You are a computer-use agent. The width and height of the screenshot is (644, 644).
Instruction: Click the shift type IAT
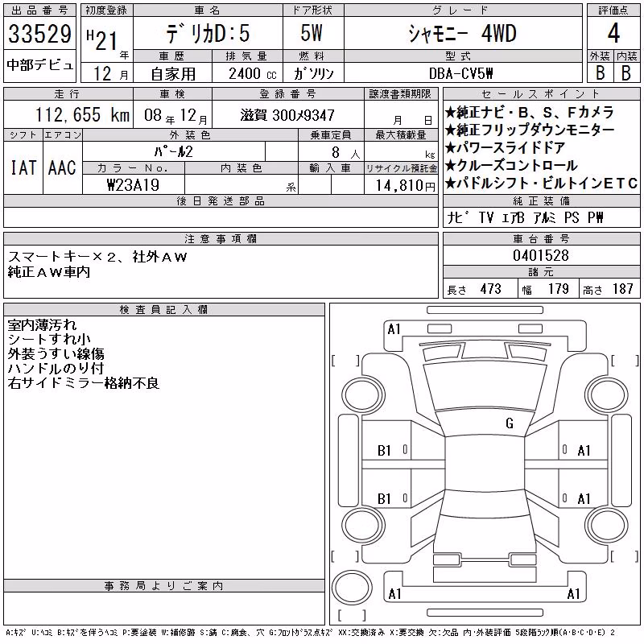[23, 168]
